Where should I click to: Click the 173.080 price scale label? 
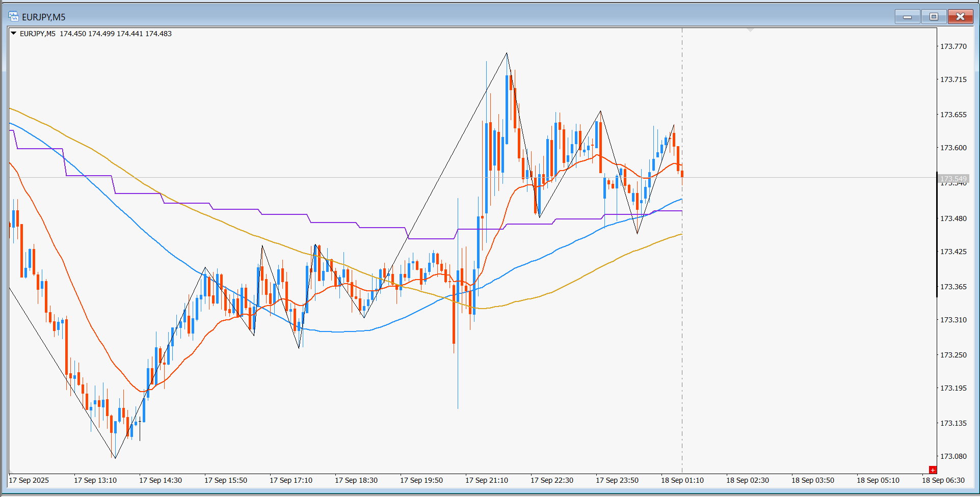pos(953,456)
